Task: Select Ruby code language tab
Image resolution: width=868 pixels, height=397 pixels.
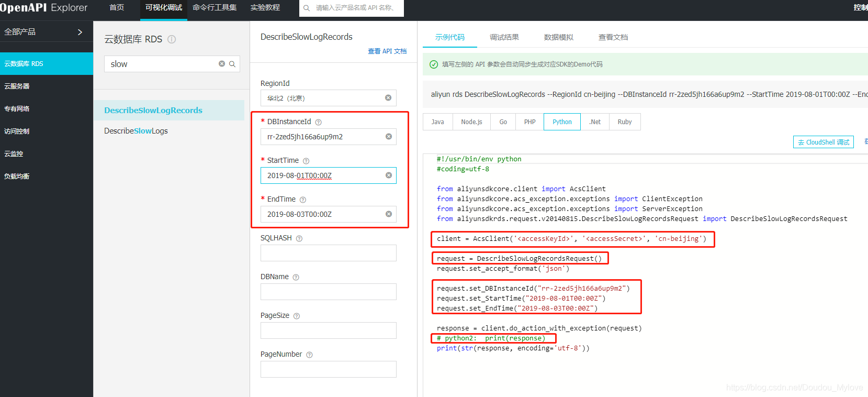Action: point(625,122)
